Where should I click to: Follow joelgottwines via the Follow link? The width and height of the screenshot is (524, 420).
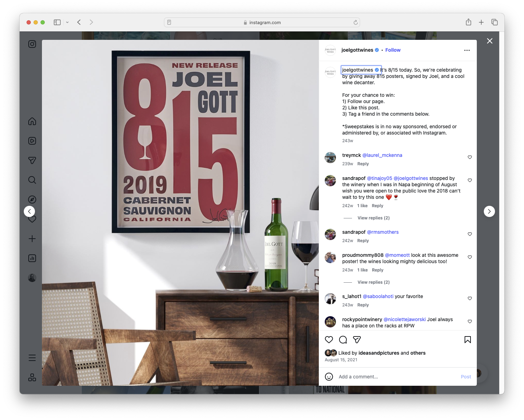tap(393, 50)
